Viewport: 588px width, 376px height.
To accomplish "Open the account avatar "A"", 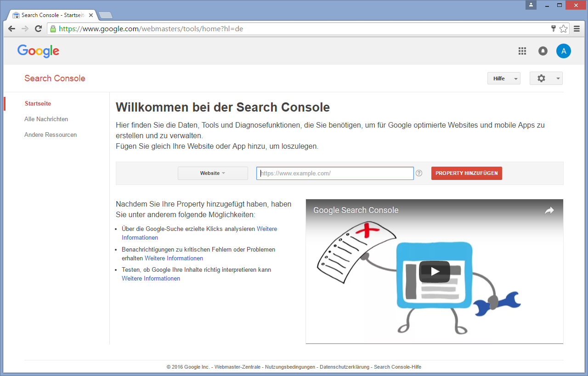I will tap(564, 51).
